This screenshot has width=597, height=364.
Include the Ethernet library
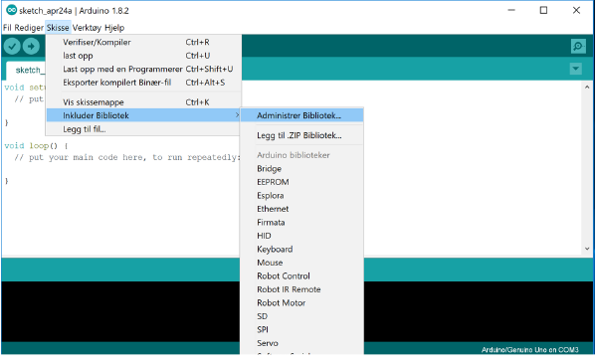tap(301, 209)
